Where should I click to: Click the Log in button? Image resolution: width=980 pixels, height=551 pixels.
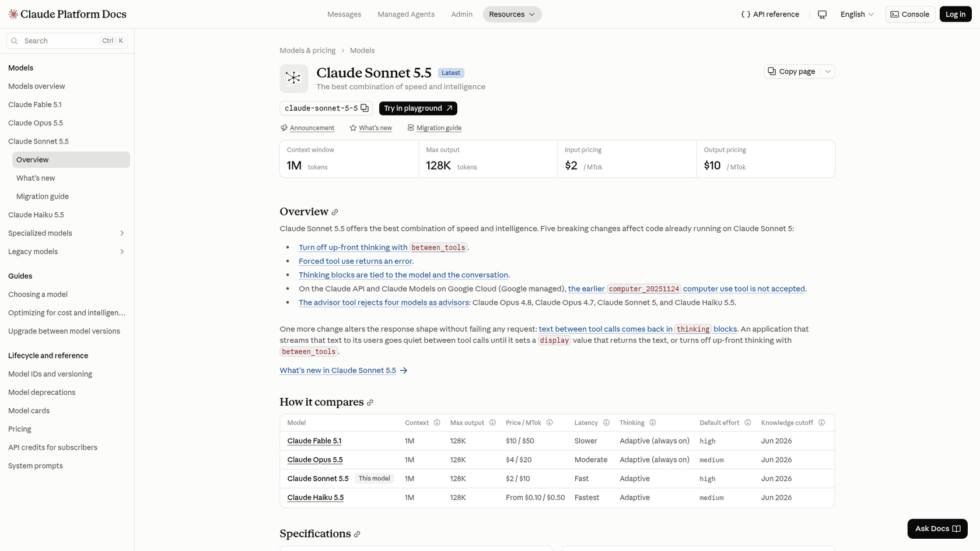(x=956, y=14)
